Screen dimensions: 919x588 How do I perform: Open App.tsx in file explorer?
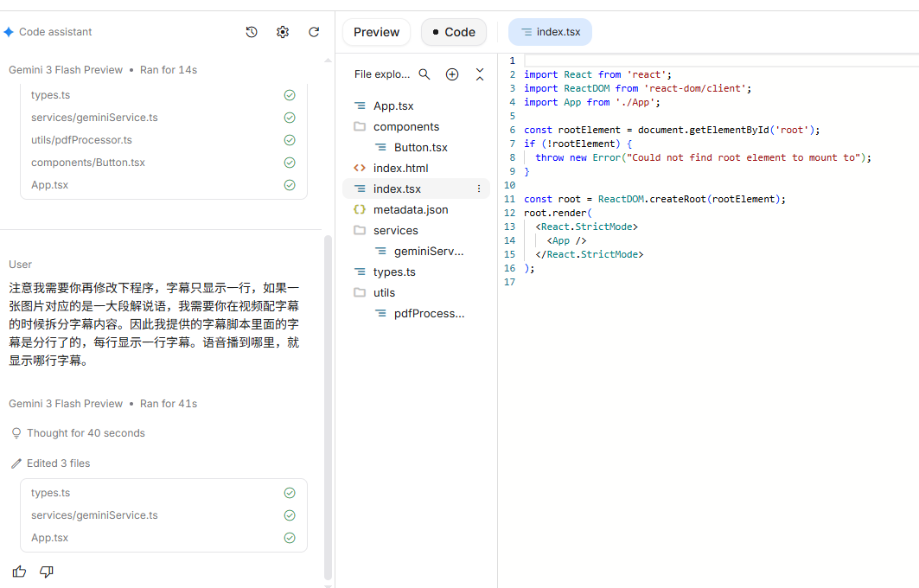[393, 105]
